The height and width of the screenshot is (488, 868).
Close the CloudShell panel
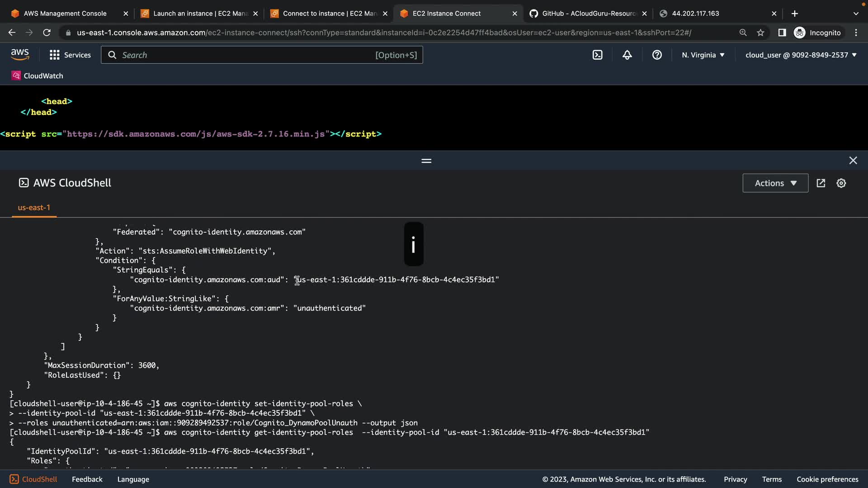[853, 160]
